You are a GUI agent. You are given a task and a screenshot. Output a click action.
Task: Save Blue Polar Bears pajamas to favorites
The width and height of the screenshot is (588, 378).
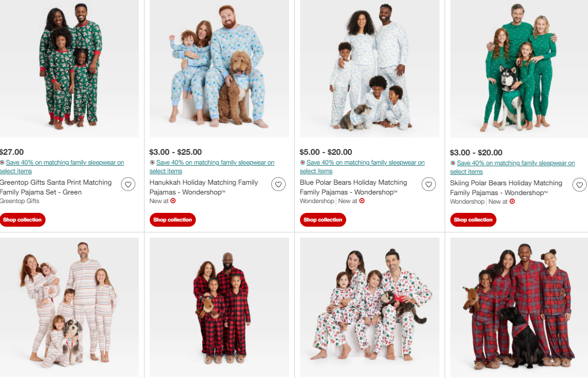tap(428, 184)
